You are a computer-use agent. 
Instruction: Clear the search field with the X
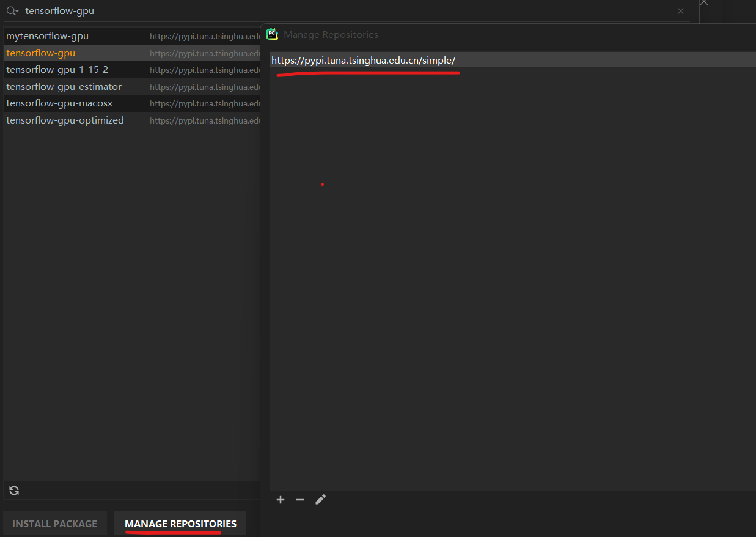[x=681, y=11]
